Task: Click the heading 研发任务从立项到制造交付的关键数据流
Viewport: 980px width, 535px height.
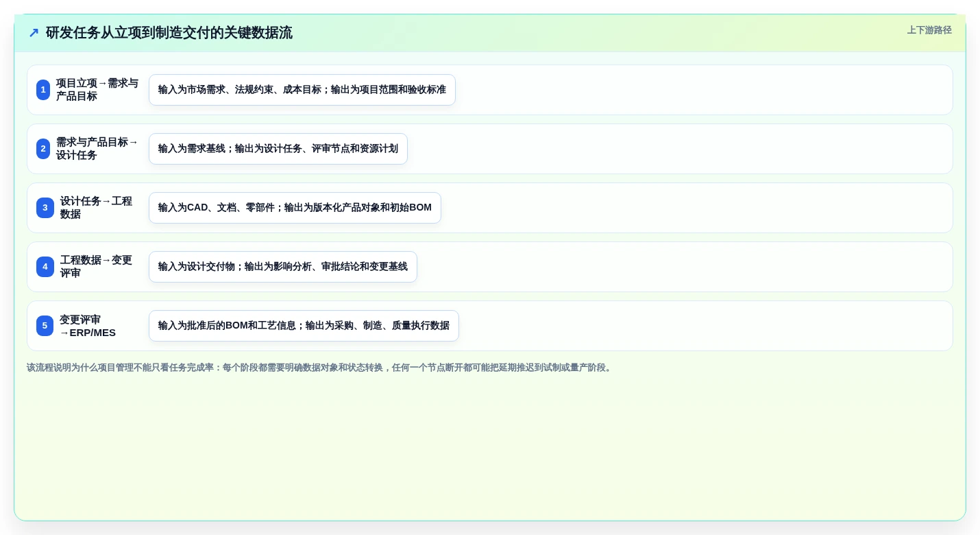Action: [169, 33]
